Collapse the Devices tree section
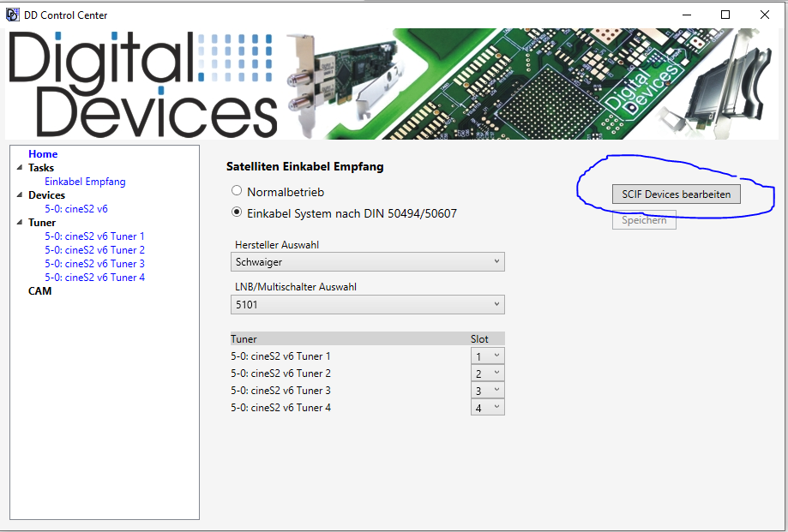Screen dimensions: 788x532 tap(20, 194)
